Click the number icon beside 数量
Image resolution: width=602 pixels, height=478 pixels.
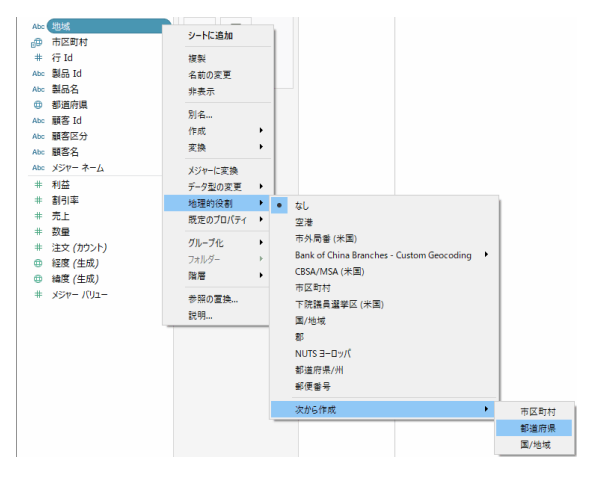(x=38, y=232)
